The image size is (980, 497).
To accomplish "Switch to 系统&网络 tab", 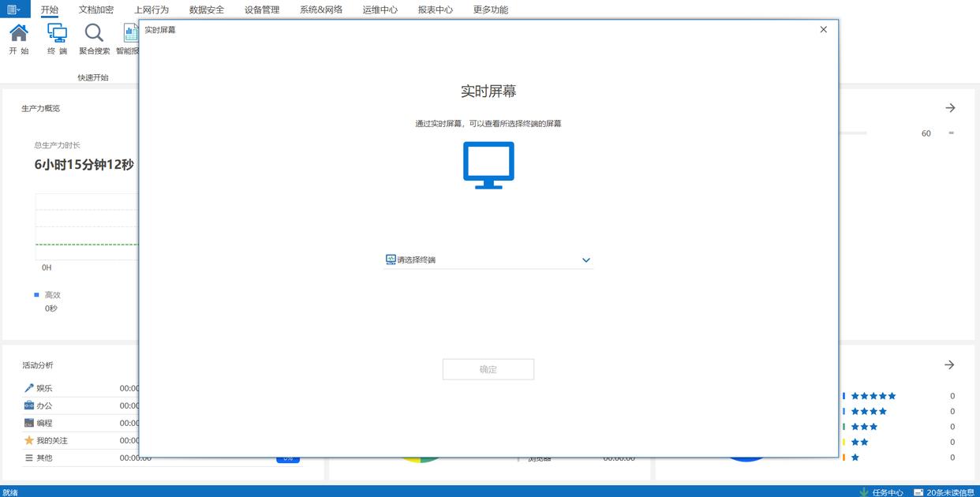I will [x=321, y=9].
